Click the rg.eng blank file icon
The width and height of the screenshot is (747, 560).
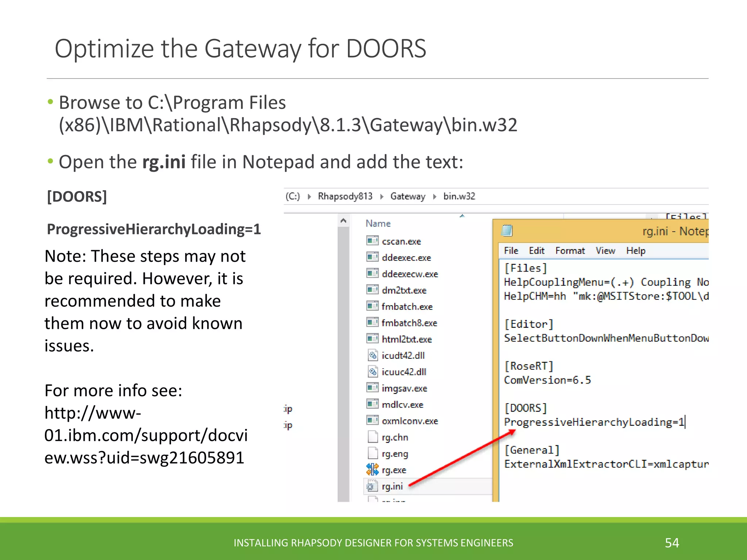click(372, 453)
